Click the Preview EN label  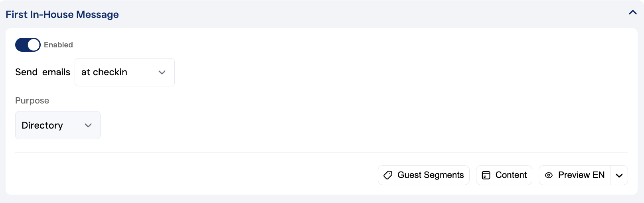coord(581,175)
